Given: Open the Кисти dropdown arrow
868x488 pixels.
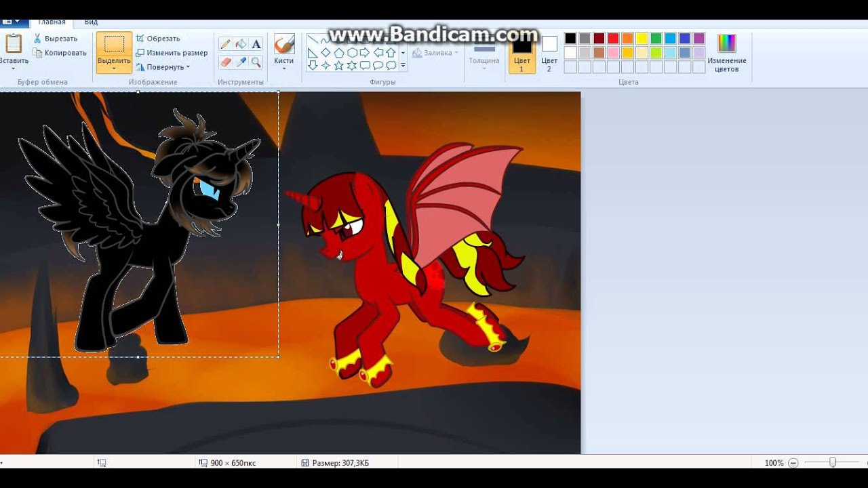Looking at the screenshot, I should click(x=284, y=68).
